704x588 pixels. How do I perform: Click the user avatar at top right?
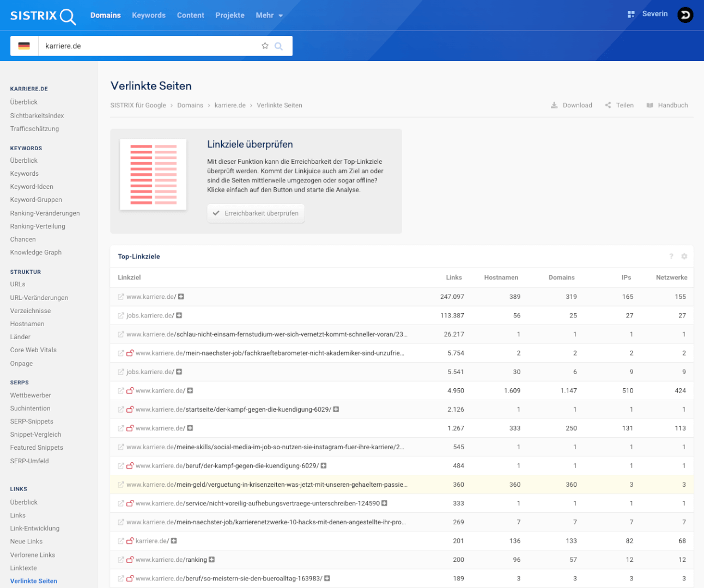point(685,15)
